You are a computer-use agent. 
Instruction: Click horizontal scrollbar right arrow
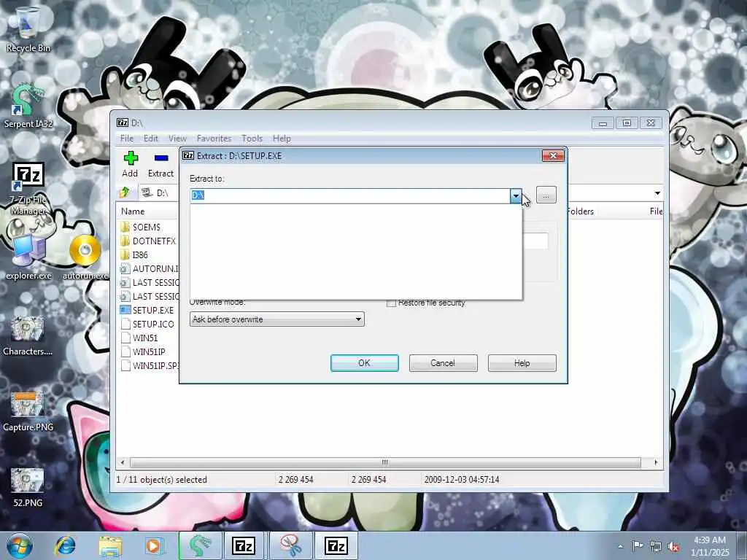point(656,462)
